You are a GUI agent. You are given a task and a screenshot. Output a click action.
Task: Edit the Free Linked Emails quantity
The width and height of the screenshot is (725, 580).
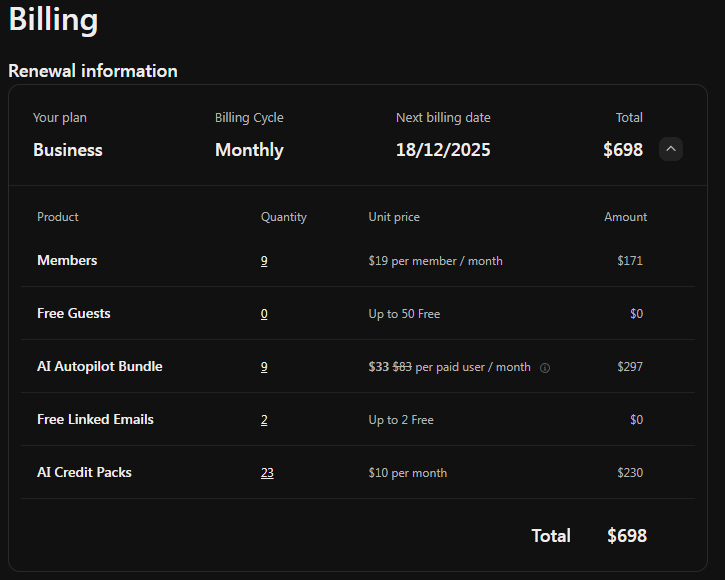pos(264,420)
